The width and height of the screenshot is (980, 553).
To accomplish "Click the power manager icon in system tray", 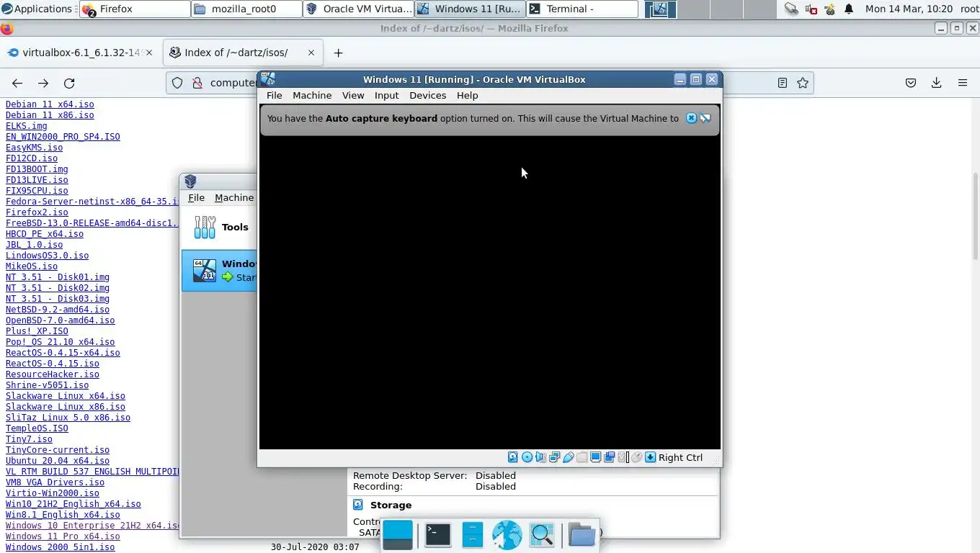I will [830, 9].
